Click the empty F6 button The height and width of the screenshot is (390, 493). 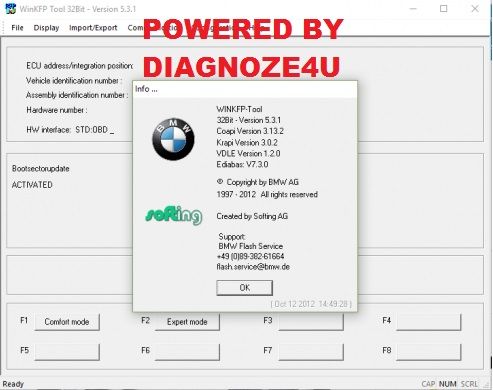pyautogui.click(x=187, y=352)
